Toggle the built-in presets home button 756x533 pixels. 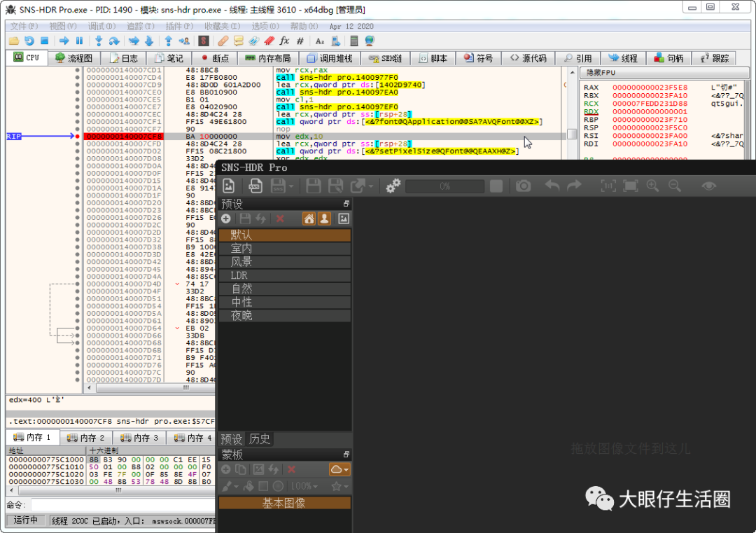pos(309,219)
